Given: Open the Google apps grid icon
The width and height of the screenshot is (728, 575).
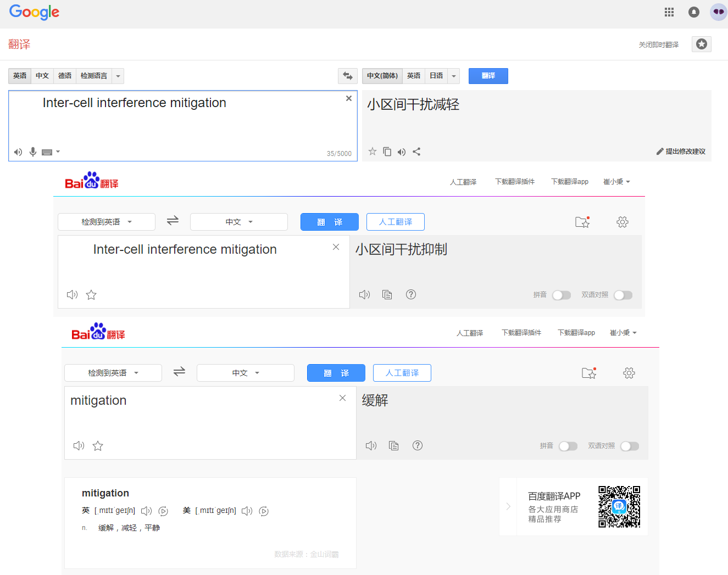Looking at the screenshot, I should point(669,12).
